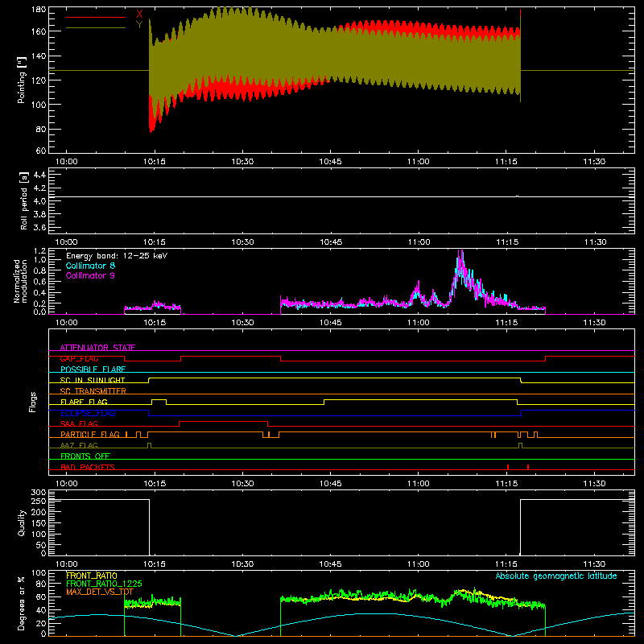Click the red X legend label
The width and height of the screenshot is (644, 644).
point(139,14)
